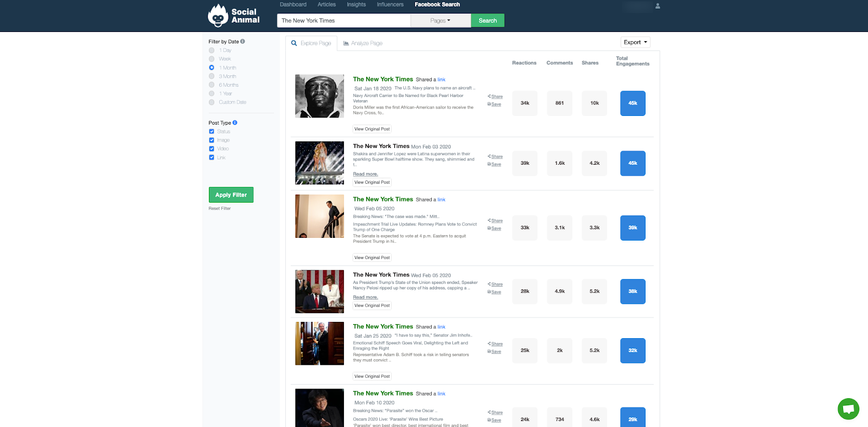The height and width of the screenshot is (427, 868).
Task: Share the State of the Union post
Action: tap(495, 284)
